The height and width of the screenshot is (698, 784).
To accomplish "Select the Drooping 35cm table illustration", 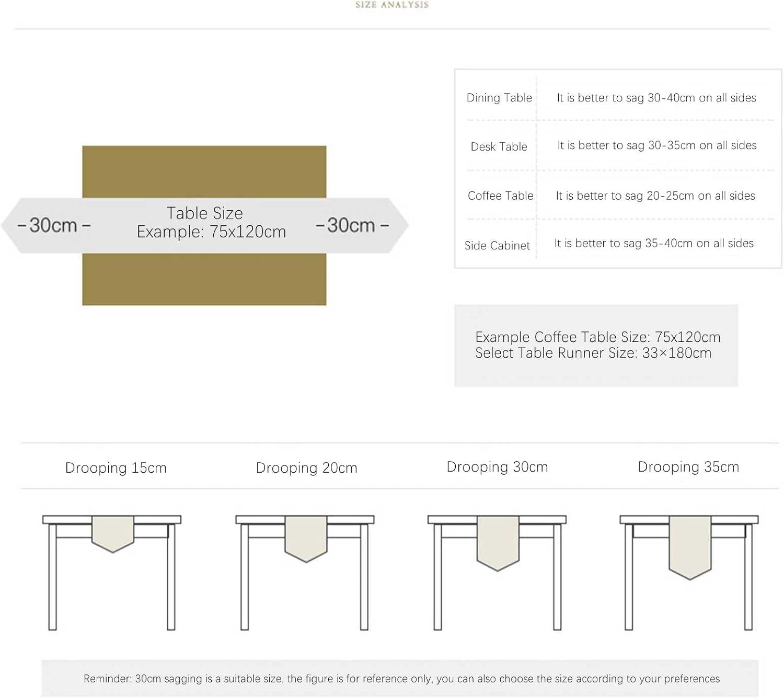I will [689, 572].
